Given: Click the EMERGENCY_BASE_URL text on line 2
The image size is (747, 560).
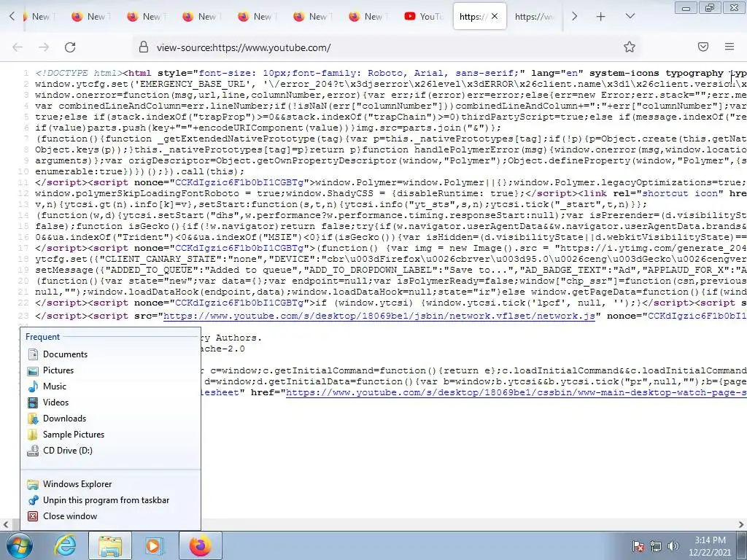Looking at the screenshot, I should 193,85.
